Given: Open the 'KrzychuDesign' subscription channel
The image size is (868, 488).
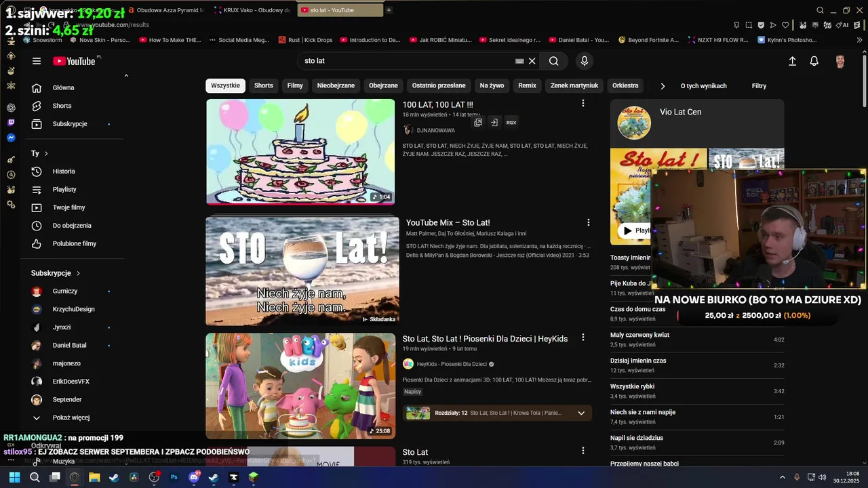Looking at the screenshot, I should [73, 309].
